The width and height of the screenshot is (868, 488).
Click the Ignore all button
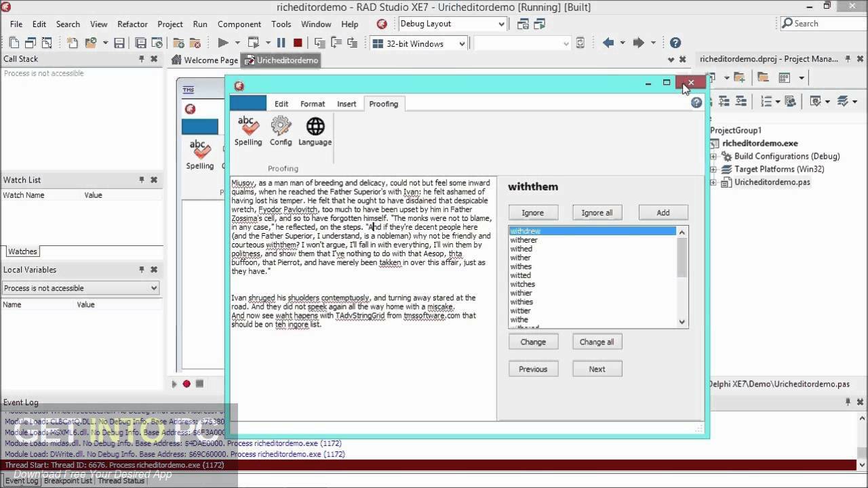coord(597,213)
